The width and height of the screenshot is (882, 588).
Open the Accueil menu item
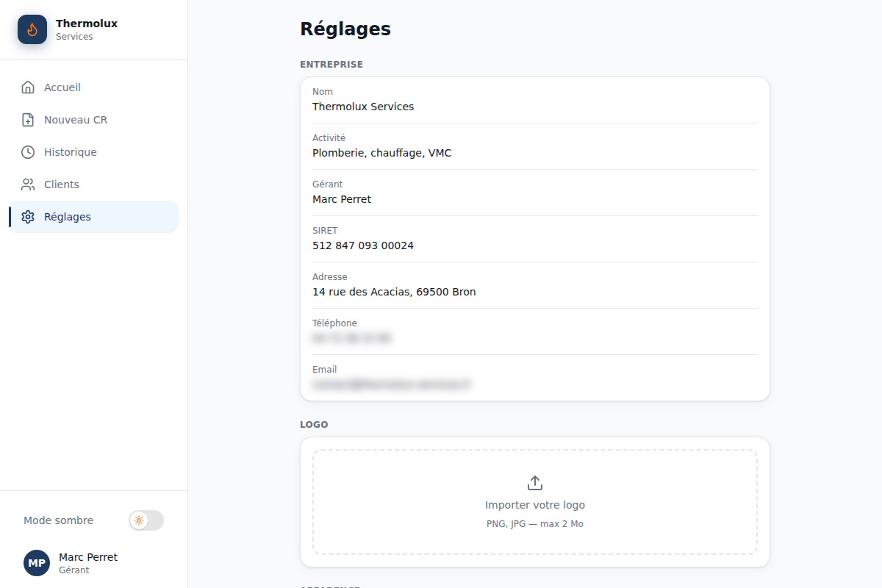click(94, 87)
